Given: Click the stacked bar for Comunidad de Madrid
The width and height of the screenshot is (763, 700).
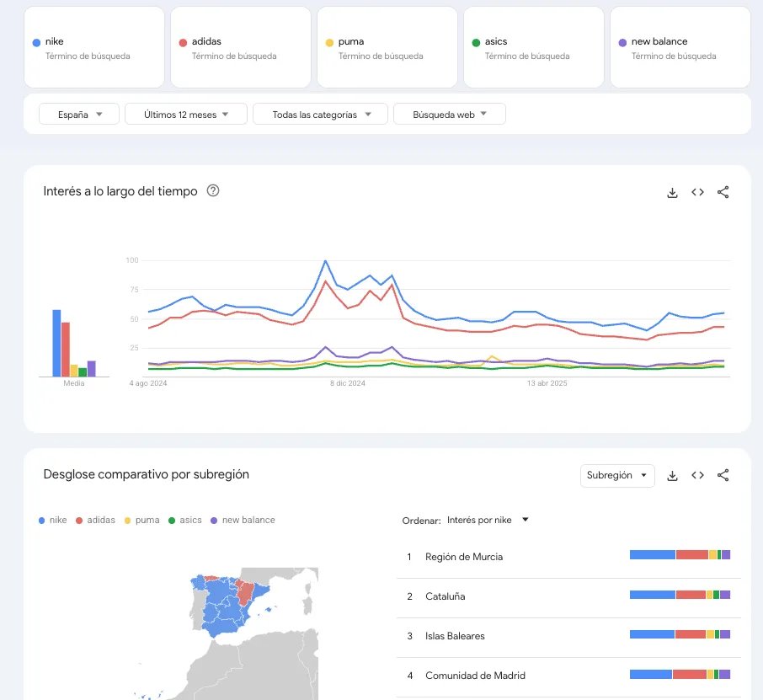Looking at the screenshot, I should coord(680,674).
